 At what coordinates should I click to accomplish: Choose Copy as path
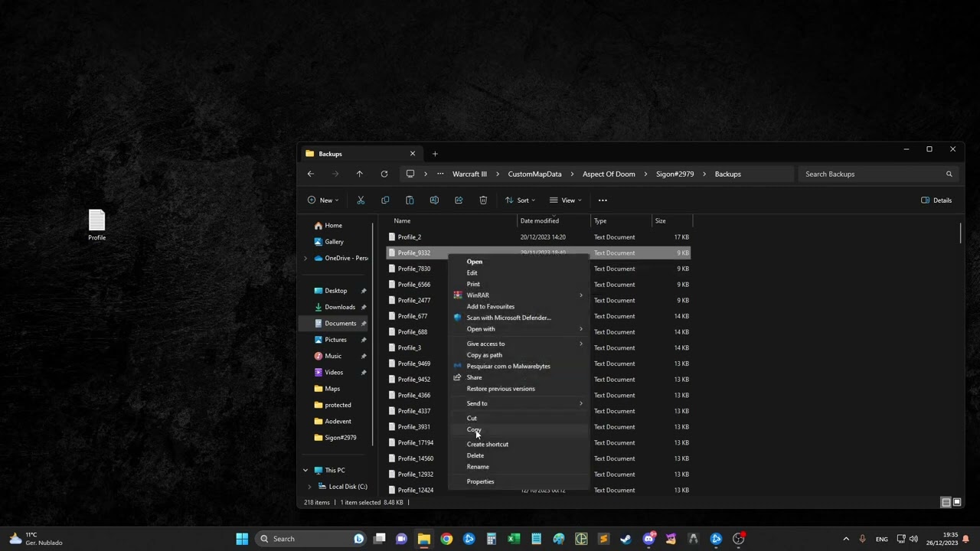pyautogui.click(x=518, y=355)
